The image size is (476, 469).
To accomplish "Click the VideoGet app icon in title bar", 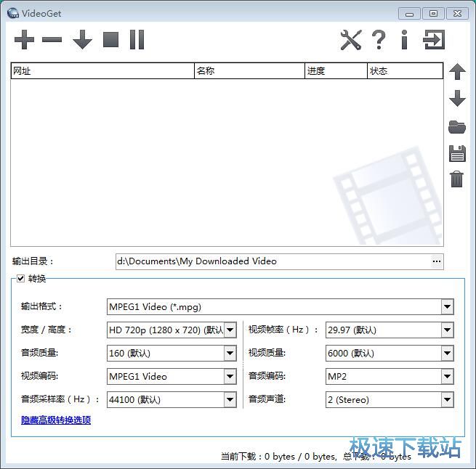I will pyautogui.click(x=13, y=13).
